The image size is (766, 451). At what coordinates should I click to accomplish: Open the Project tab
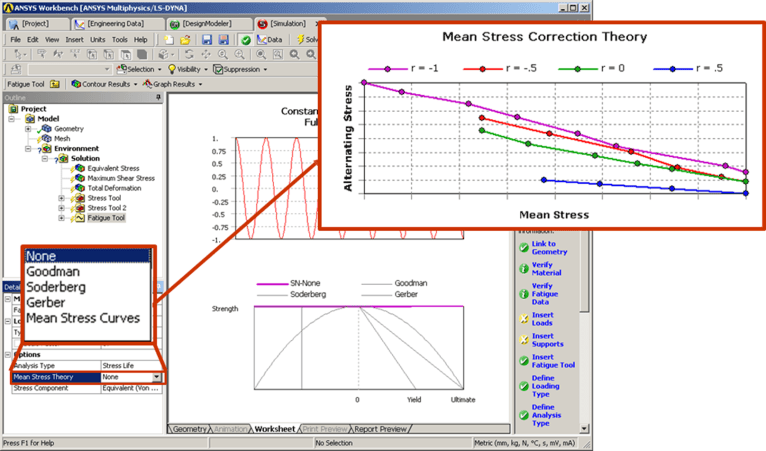36,23
